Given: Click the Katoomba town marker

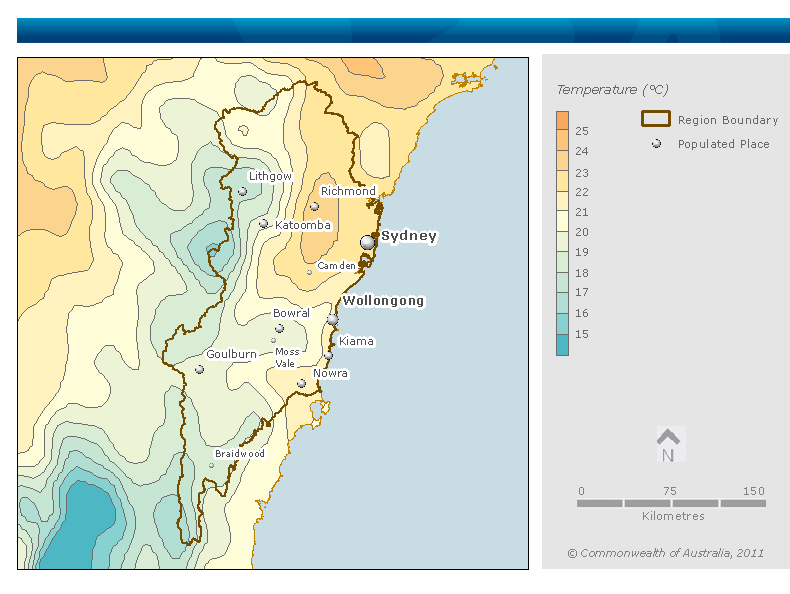Looking at the screenshot, I should point(263,224).
